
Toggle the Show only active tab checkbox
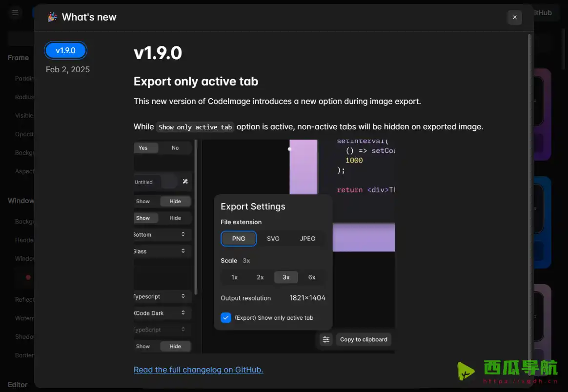coord(226,318)
